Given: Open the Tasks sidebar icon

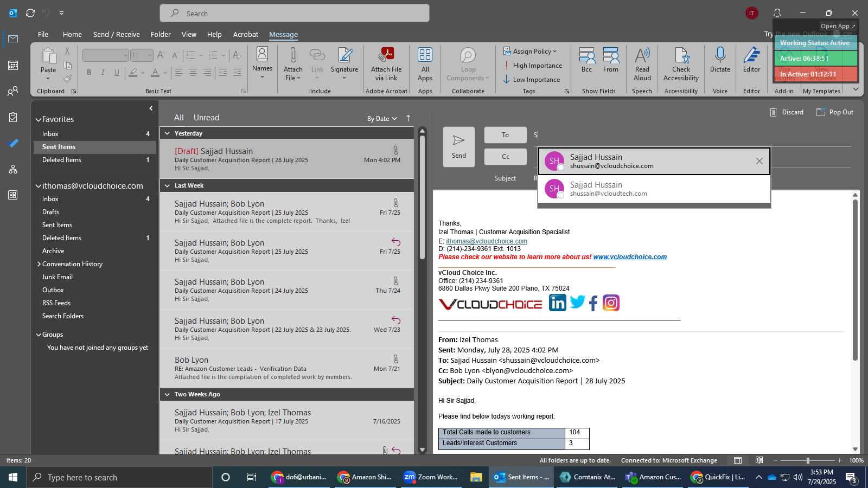Looking at the screenshot, I should pos(13,117).
